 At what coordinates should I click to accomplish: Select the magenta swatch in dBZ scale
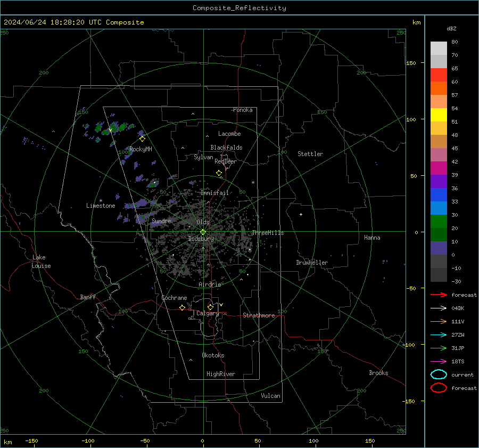click(439, 168)
